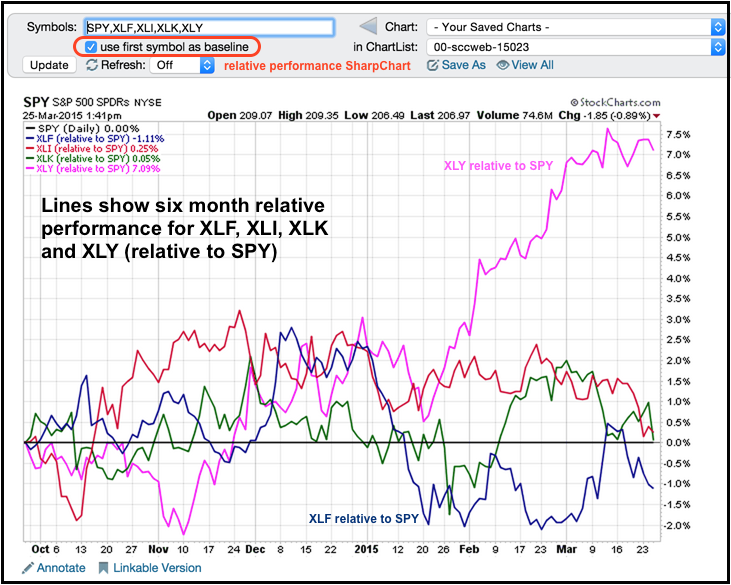
Task: Open the Your Saved Charts dropdown
Action: 575,27
